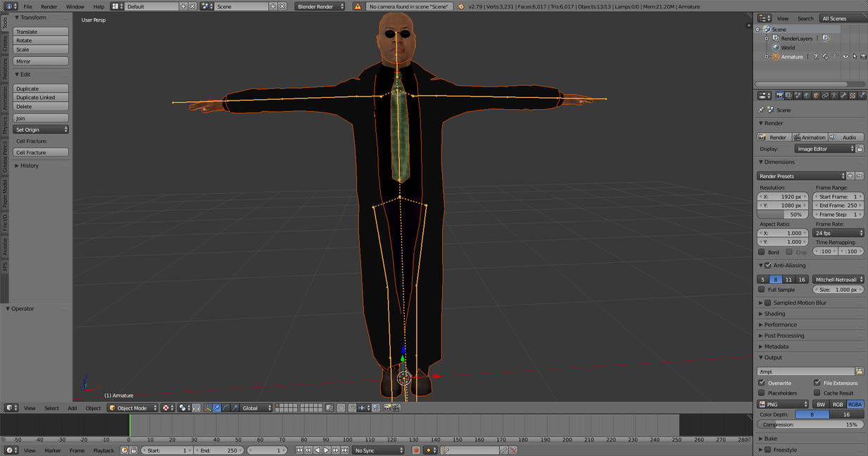Open the PNG file format dropdown

783,404
